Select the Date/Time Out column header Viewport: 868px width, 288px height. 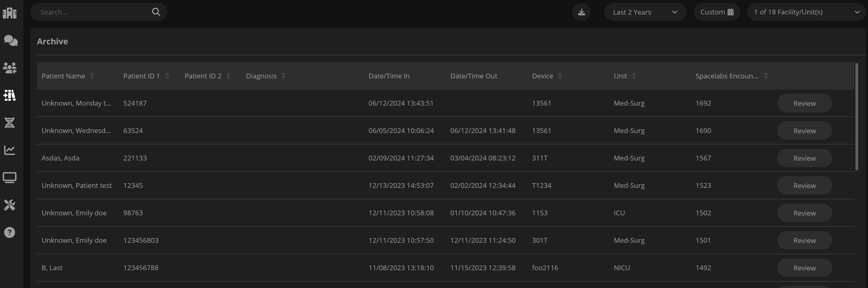[x=473, y=76]
